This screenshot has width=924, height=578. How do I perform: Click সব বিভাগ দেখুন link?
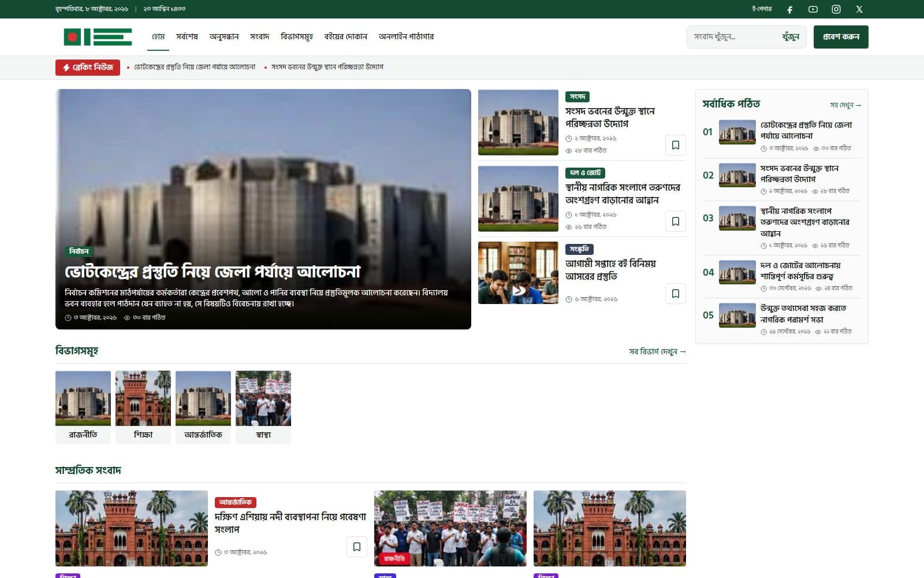coord(657,351)
